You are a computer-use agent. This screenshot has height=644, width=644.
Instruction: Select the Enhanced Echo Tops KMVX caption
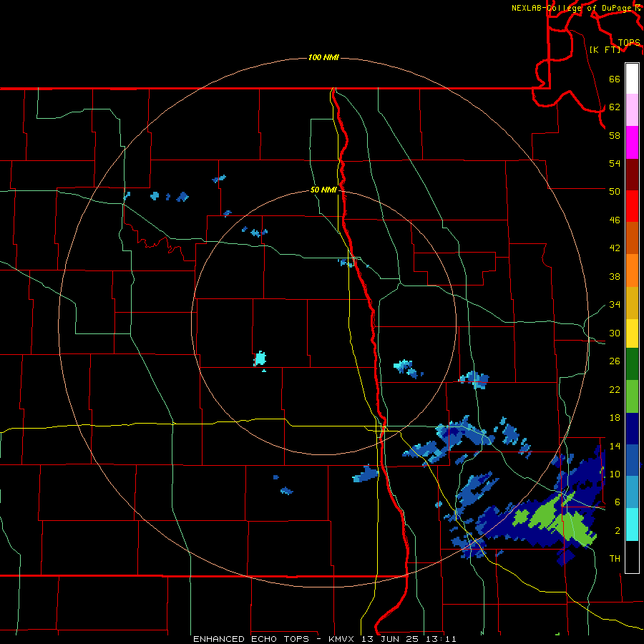point(324,639)
